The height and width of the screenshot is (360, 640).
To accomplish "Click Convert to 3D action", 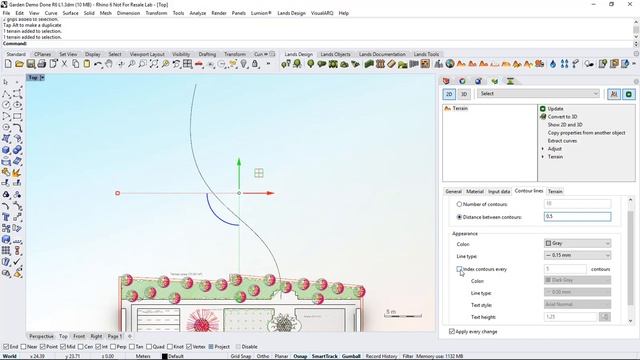I will pos(562,117).
